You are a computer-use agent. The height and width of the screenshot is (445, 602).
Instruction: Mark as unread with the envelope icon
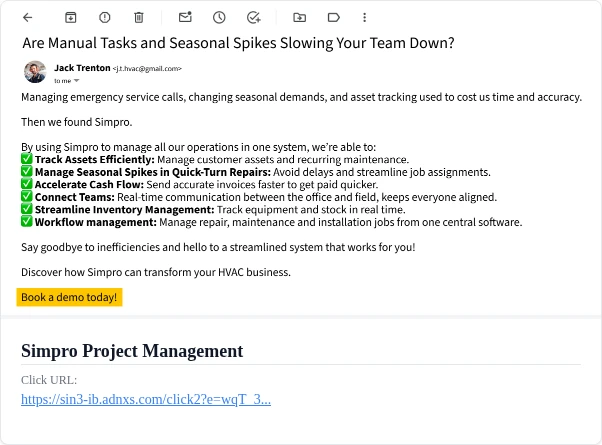click(x=185, y=17)
